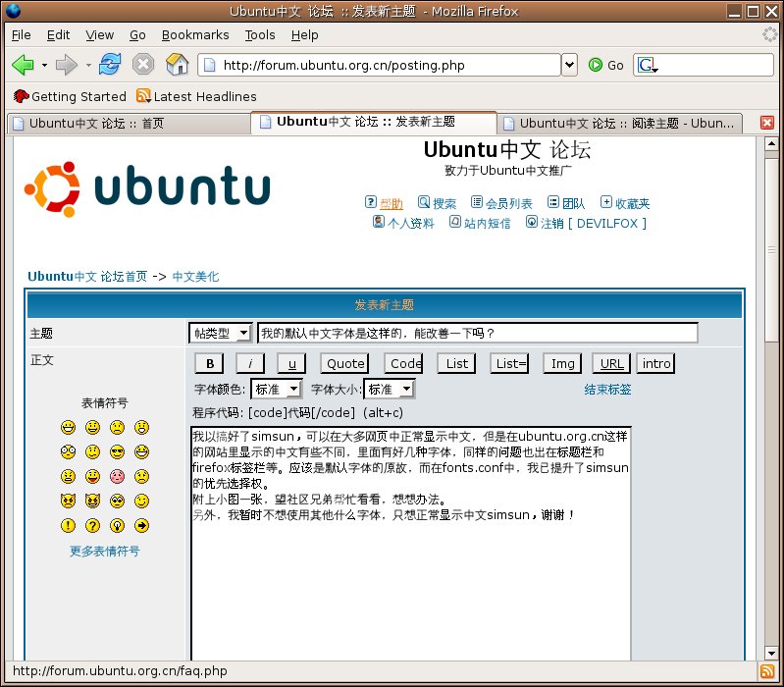Screen dimensions: 784x687
Task: Click the i italic BBCode button
Action: 250,363
